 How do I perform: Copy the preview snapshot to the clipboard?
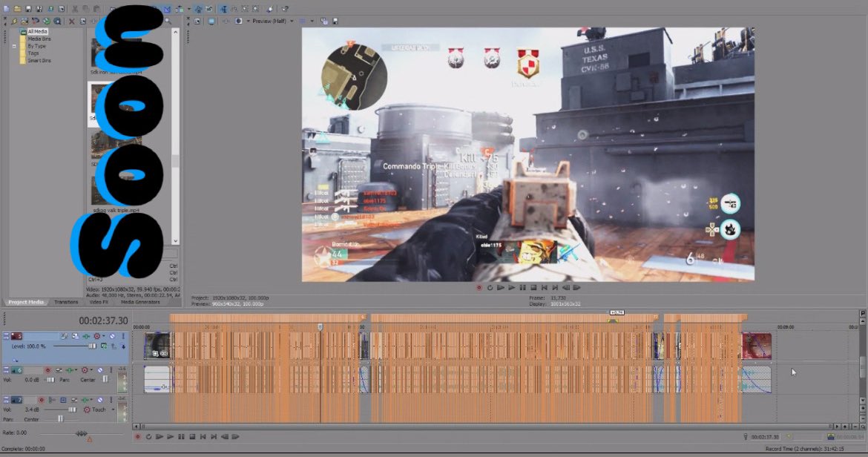[x=324, y=21]
